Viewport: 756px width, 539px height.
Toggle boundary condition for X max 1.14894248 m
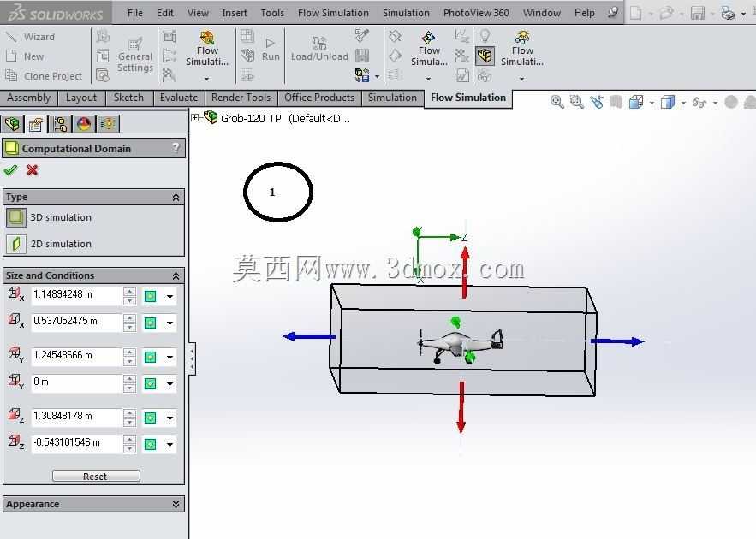click(x=150, y=296)
